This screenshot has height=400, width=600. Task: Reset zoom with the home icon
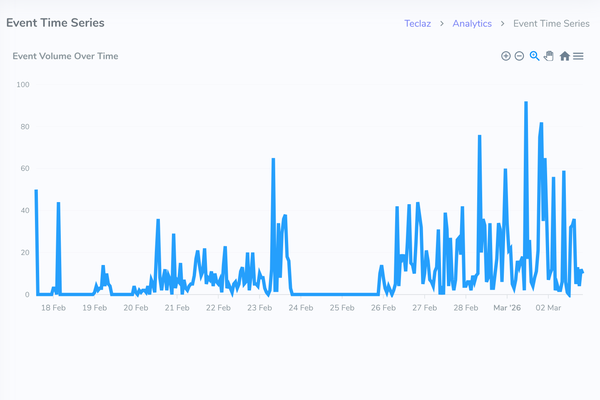pos(564,56)
